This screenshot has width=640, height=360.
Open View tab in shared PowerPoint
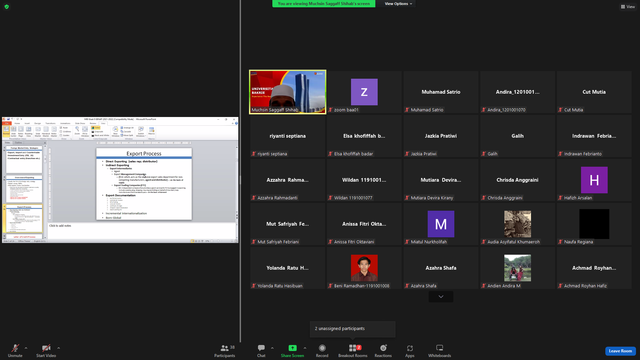103,123
